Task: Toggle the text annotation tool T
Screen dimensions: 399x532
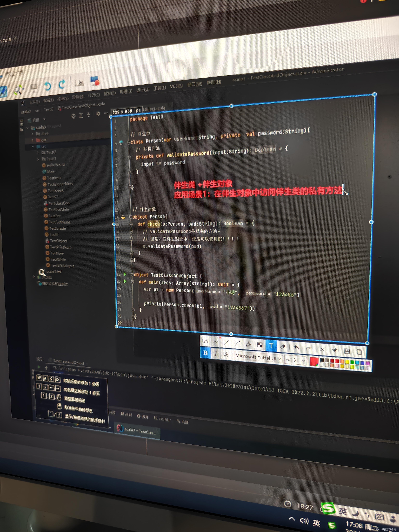Action: coord(271,346)
